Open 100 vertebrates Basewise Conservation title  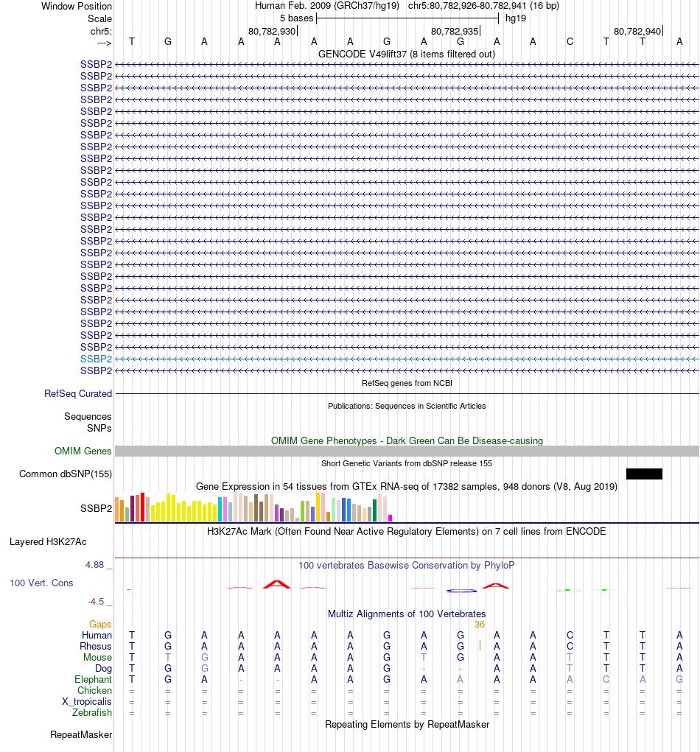pyautogui.click(x=407, y=566)
